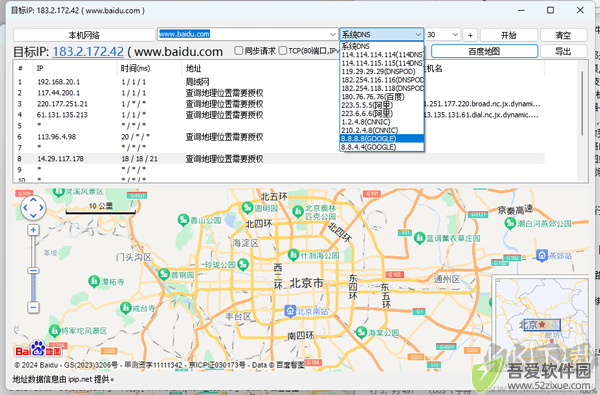Screen dimensions: 600x395
Task: Select 182.254.118.118(DNSPOD) DNS option
Action: click(382, 88)
